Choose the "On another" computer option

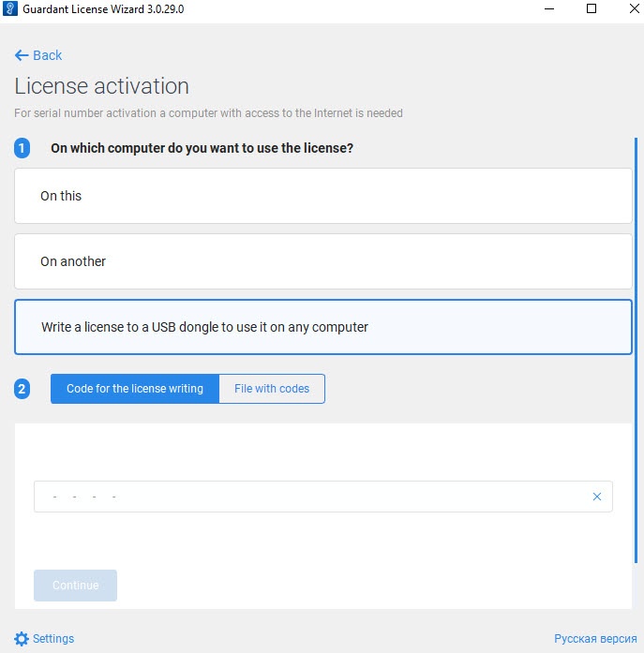point(323,261)
